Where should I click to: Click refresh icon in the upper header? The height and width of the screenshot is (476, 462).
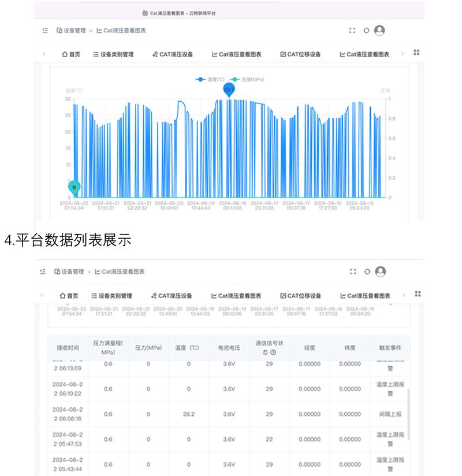[x=366, y=31]
